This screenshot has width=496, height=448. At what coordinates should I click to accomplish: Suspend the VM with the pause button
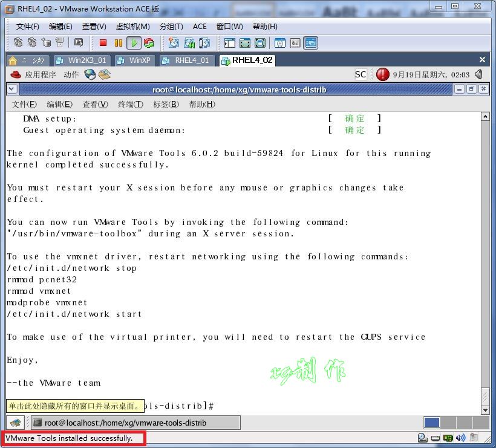tap(119, 43)
